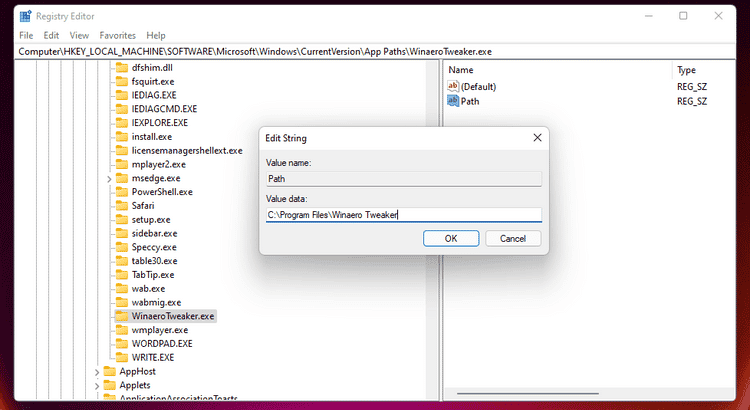The image size is (750, 410).
Task: Open the Favorites menu
Action: pyautogui.click(x=118, y=35)
